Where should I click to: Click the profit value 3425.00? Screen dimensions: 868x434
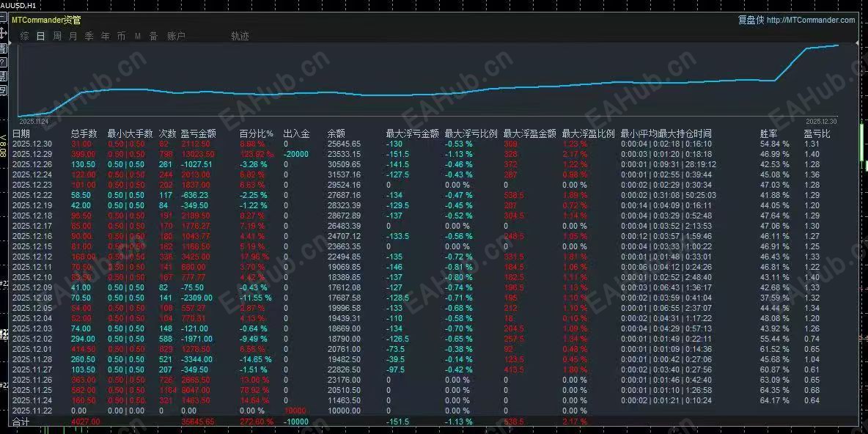coord(196,257)
